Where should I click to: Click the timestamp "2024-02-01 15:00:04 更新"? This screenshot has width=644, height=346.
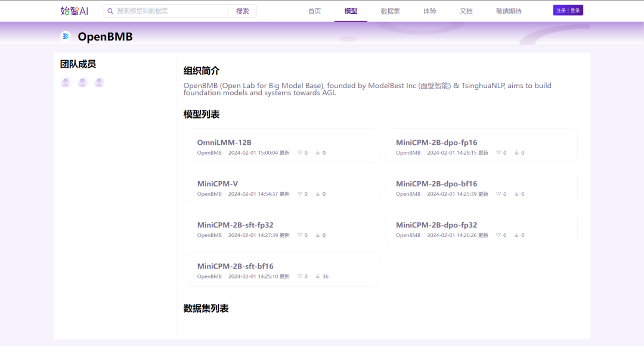pyautogui.click(x=259, y=152)
